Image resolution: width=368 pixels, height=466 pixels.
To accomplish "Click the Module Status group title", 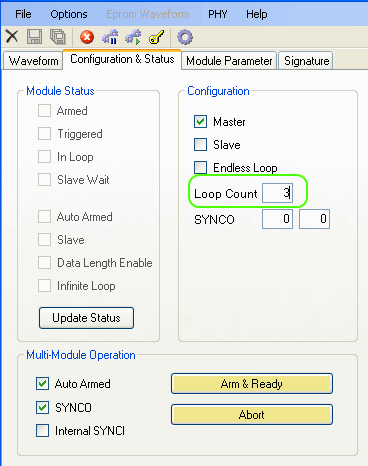I will coord(60,91).
